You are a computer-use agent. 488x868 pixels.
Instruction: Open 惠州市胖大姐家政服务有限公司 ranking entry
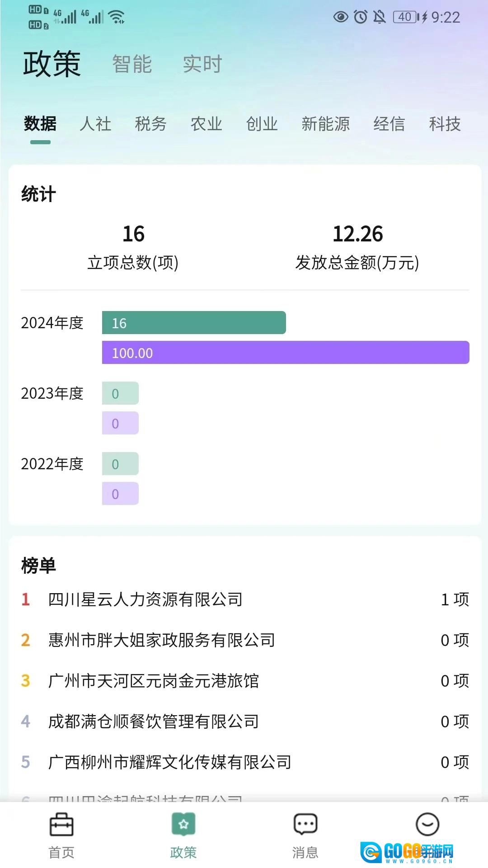(x=245, y=640)
